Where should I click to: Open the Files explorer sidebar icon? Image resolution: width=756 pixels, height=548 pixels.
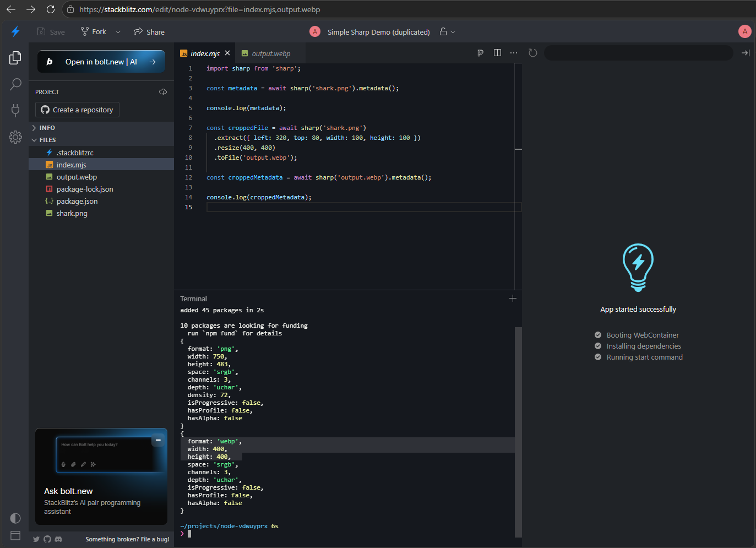coord(15,58)
